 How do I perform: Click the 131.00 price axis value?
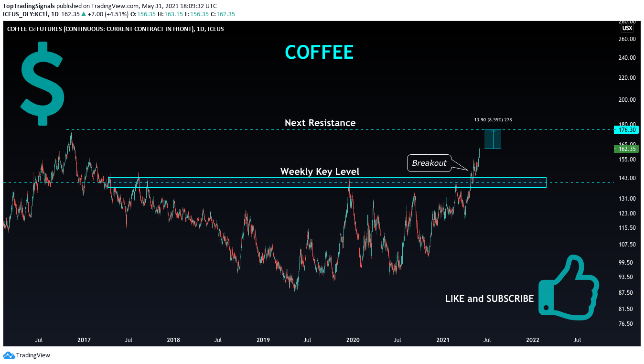(628, 199)
